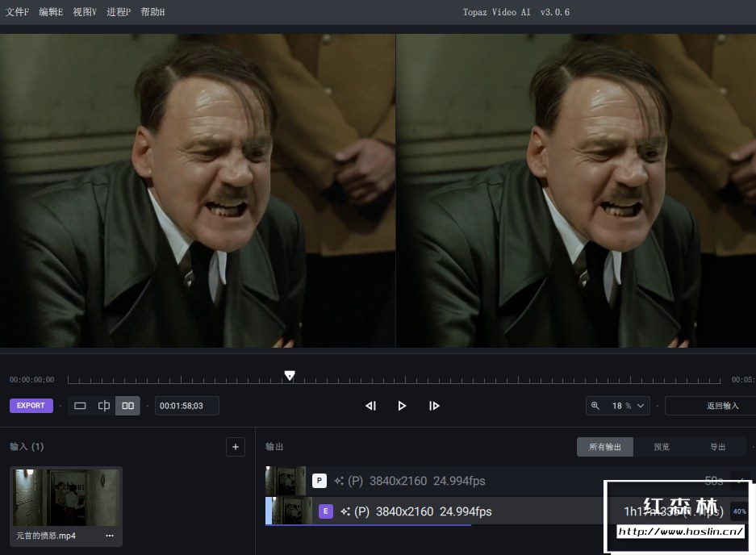Click the 返回输入 button
Viewport: 756px width, 555px height.
[x=722, y=406]
